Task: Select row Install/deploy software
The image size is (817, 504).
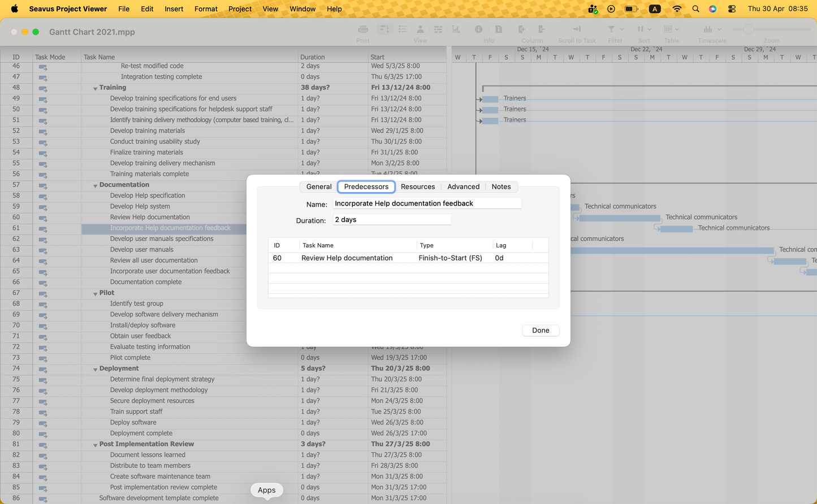Action: pos(123,325)
